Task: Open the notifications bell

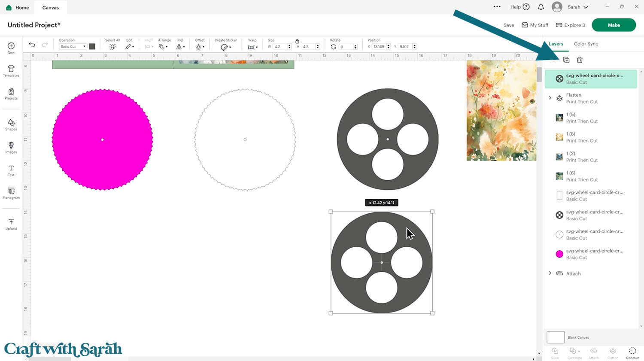Action: coord(541,7)
